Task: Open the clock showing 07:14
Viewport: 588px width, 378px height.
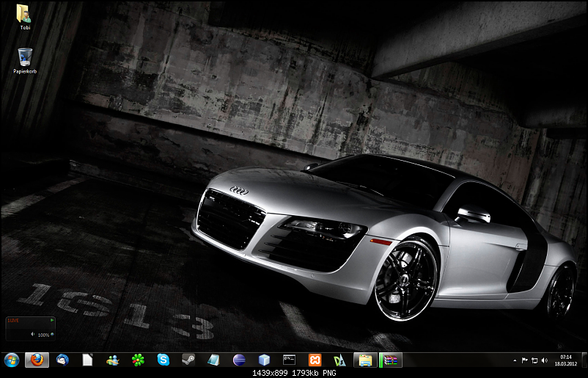Action: pos(566,360)
